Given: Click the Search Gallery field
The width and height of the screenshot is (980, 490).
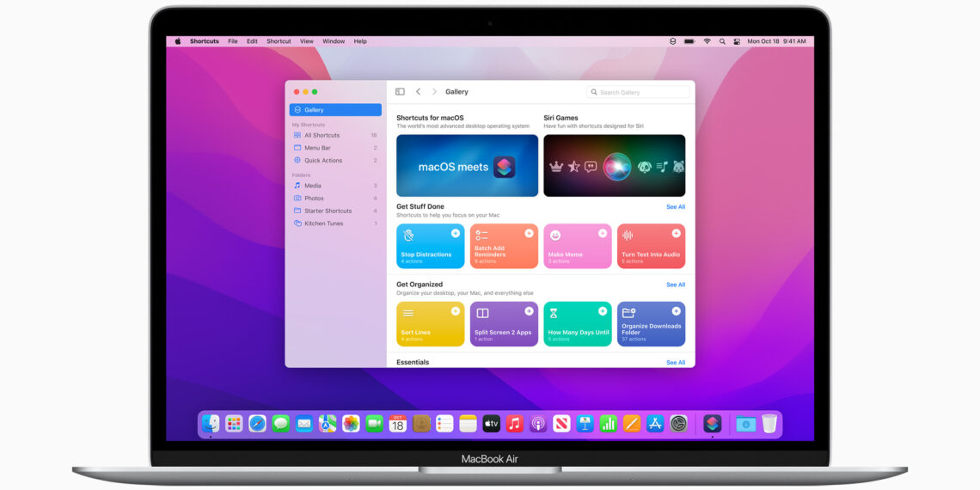Looking at the screenshot, I should pos(638,92).
